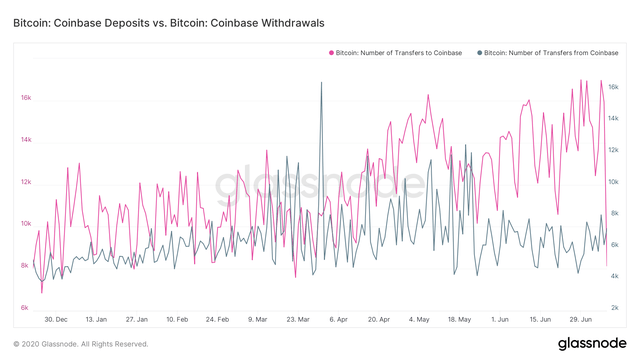Click the chart title about Coinbase Deposits
This screenshot has width=640, height=360.
pyautogui.click(x=169, y=23)
